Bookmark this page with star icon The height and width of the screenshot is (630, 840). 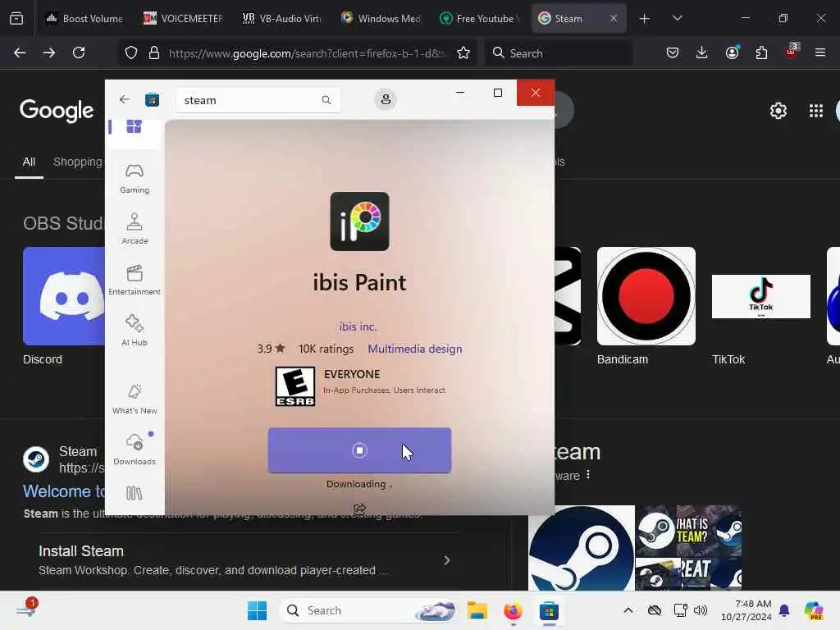tap(463, 52)
